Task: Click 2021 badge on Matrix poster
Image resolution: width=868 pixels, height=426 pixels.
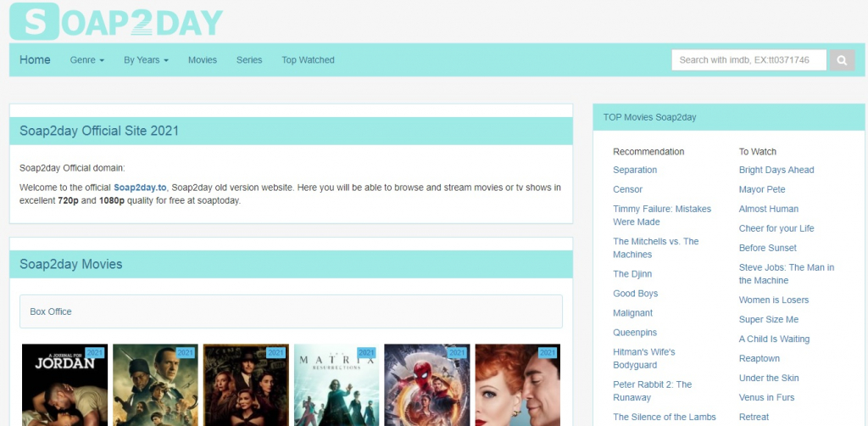Action: point(366,352)
